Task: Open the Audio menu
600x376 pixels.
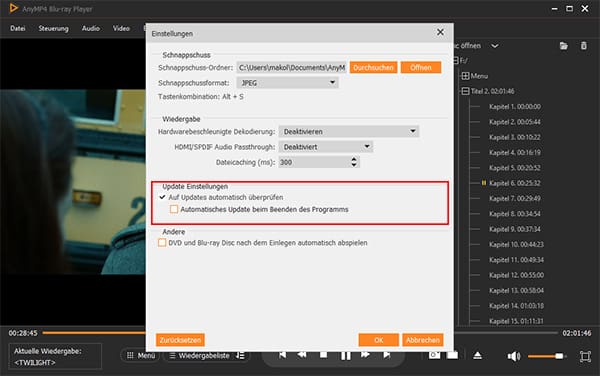Action: (x=91, y=28)
